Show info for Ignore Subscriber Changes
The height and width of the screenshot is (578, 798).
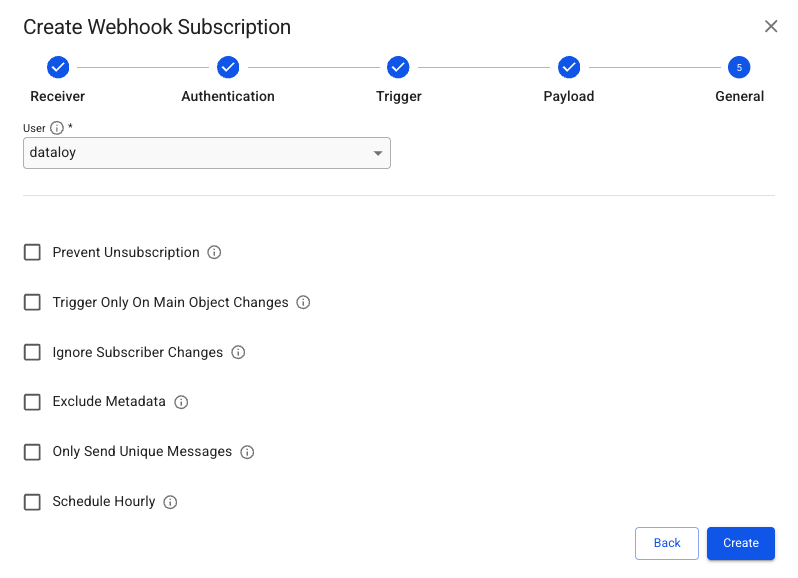[x=238, y=352]
